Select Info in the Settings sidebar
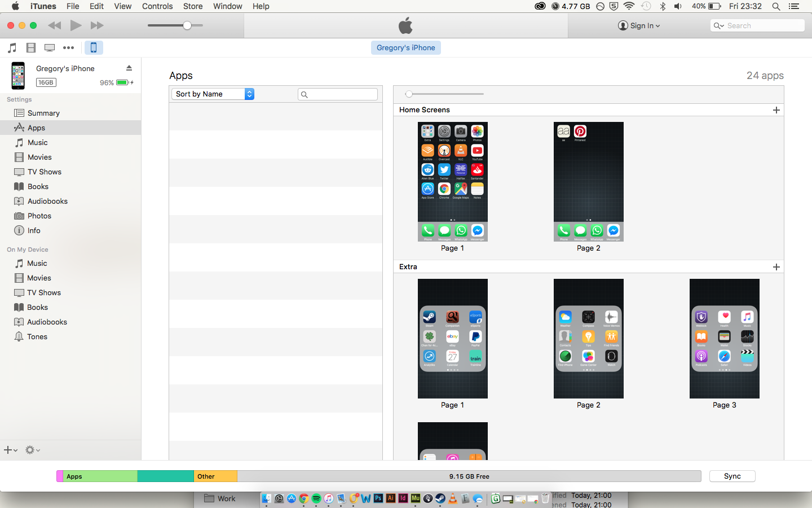Viewport: 812px width, 508px height. [x=70, y=230]
